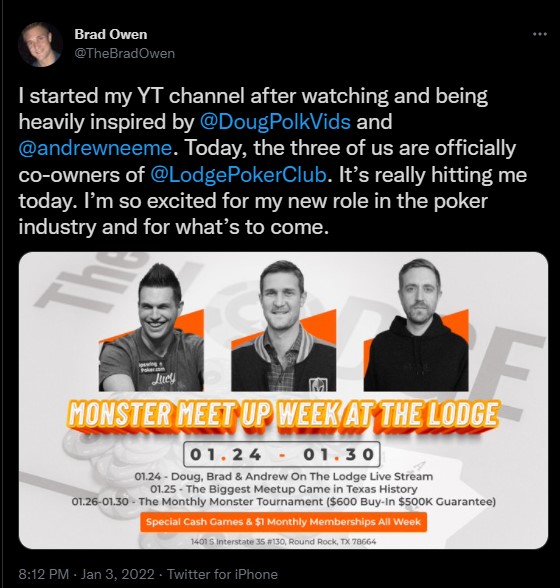Viewport: 560px width, 588px height.
Task: Open the @andrewneeme mention
Action: coord(95,148)
